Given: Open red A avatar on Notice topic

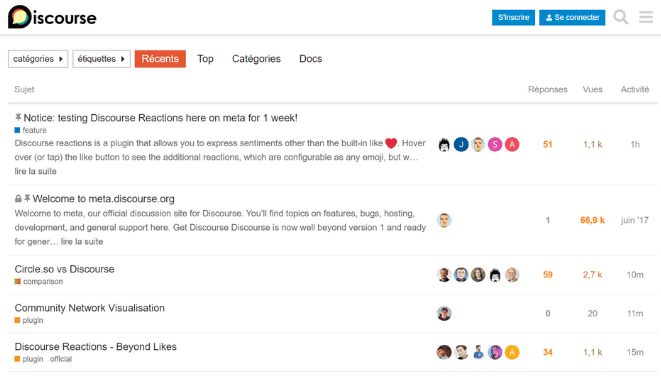Looking at the screenshot, I should pyautogui.click(x=512, y=145).
